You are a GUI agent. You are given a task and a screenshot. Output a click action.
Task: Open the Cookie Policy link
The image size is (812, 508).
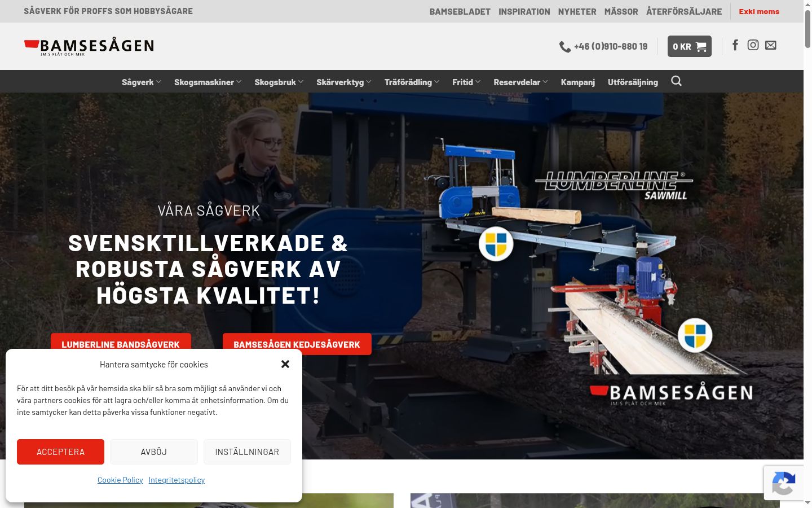tap(120, 480)
